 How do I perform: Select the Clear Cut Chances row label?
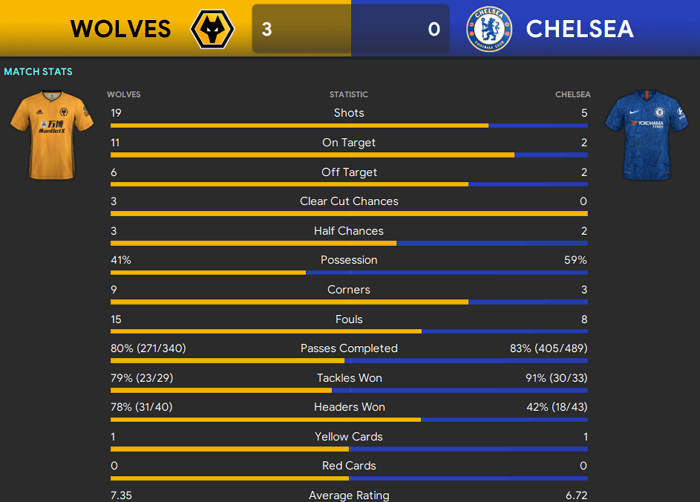[x=349, y=201]
